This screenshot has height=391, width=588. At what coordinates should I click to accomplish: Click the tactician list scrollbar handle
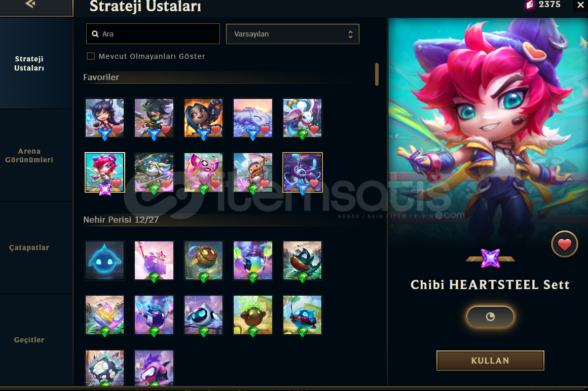click(x=377, y=75)
